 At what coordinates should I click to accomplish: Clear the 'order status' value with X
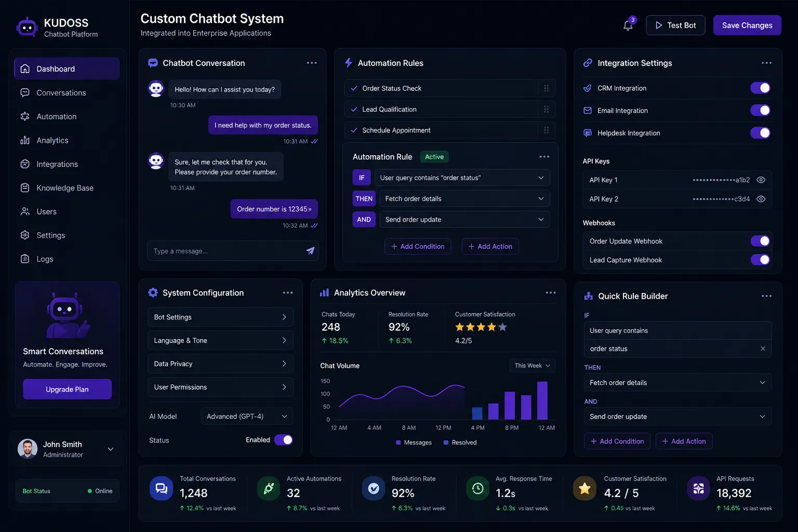tap(763, 349)
